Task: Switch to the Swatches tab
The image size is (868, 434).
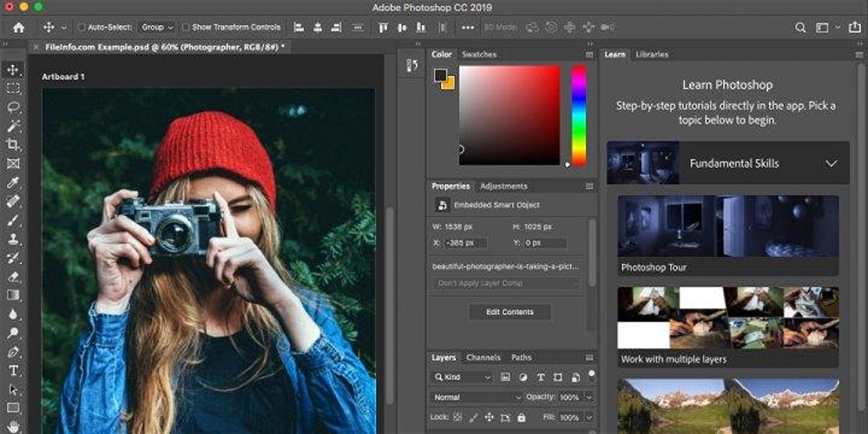Action: [479, 54]
